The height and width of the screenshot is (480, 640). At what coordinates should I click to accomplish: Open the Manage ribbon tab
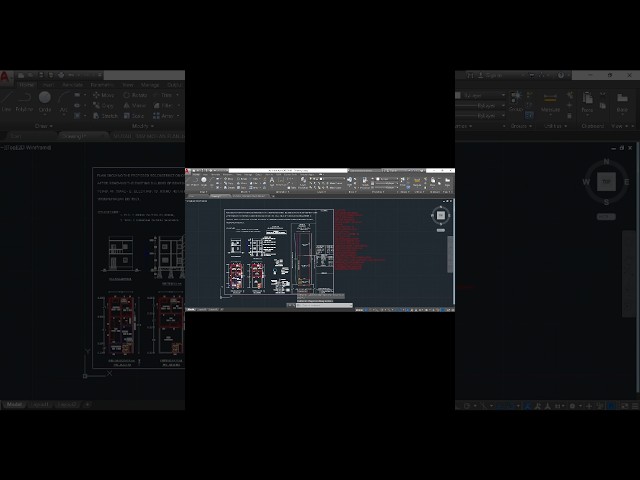click(x=150, y=85)
